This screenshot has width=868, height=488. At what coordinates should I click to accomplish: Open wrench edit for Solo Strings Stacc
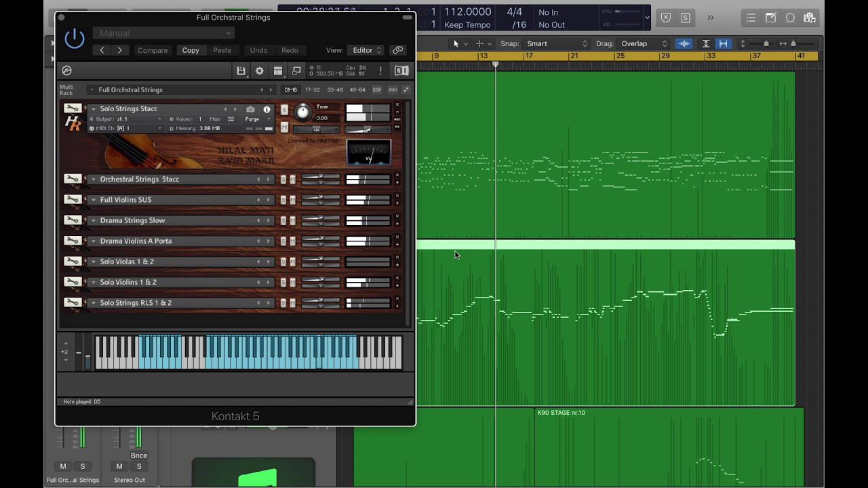tap(72, 108)
